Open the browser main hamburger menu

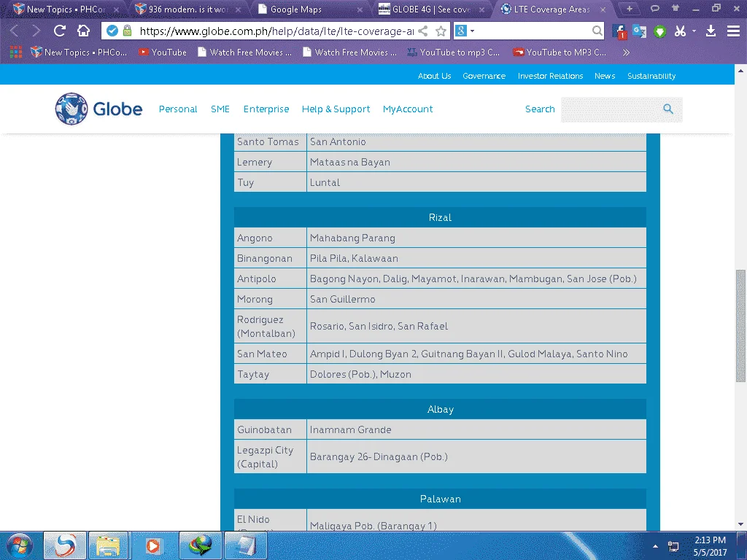[733, 31]
